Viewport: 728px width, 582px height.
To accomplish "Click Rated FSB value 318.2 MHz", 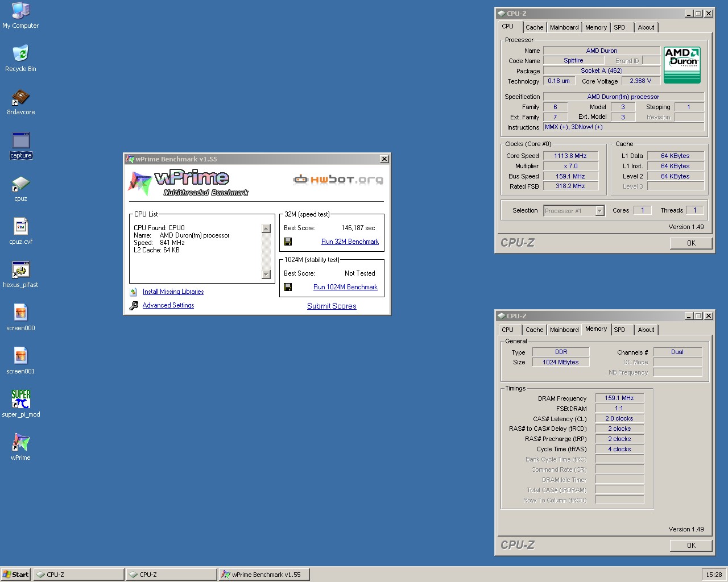I will [x=570, y=186].
